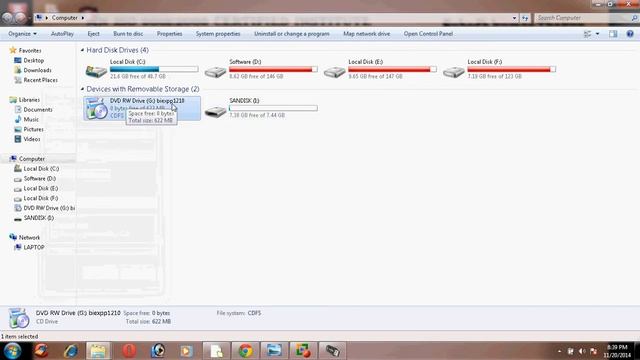Click the Favorites star in sidebar

point(13,50)
